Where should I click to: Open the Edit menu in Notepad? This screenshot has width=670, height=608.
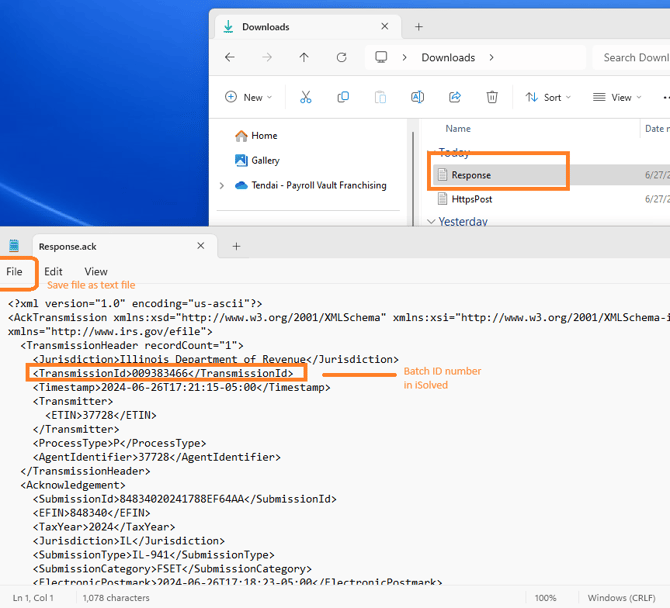coord(53,272)
